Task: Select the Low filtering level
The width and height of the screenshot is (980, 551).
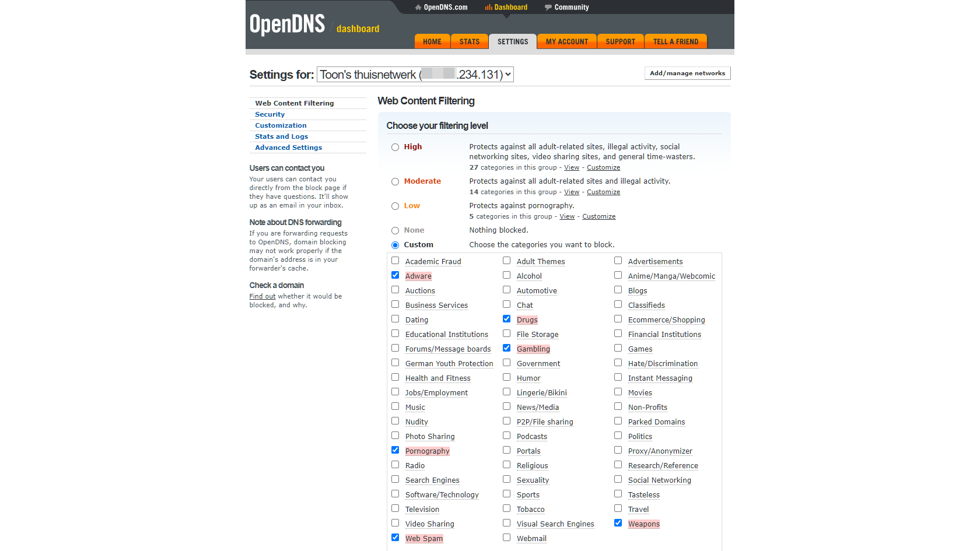Action: click(x=395, y=206)
